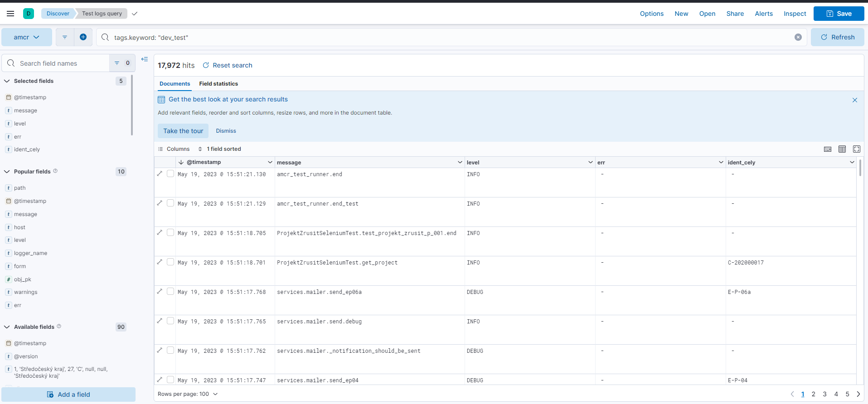The height and width of the screenshot is (404, 868).
Task: Open Popular fields info icon
Action: 55,171
